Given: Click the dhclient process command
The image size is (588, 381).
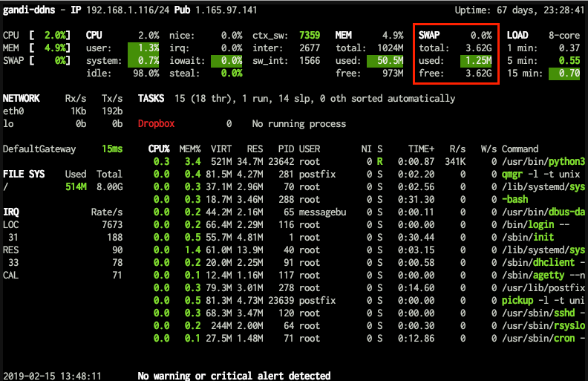Looking at the screenshot, I should coord(543,262).
